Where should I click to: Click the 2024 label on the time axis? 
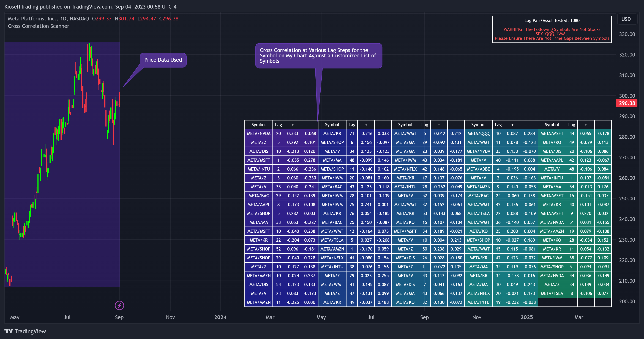tap(220, 317)
